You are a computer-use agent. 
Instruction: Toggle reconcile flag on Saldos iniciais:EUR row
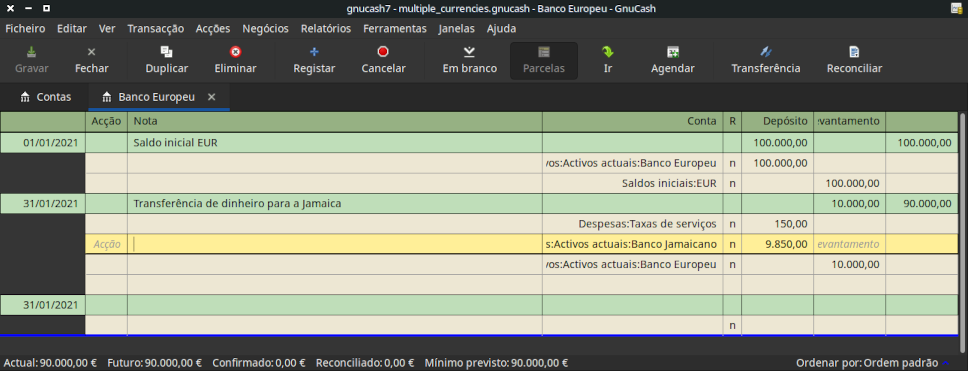[732, 183]
